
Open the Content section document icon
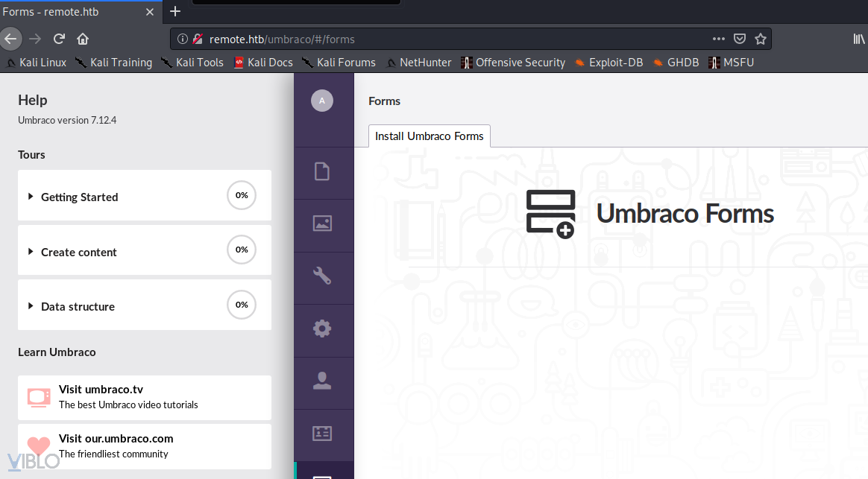(321, 171)
